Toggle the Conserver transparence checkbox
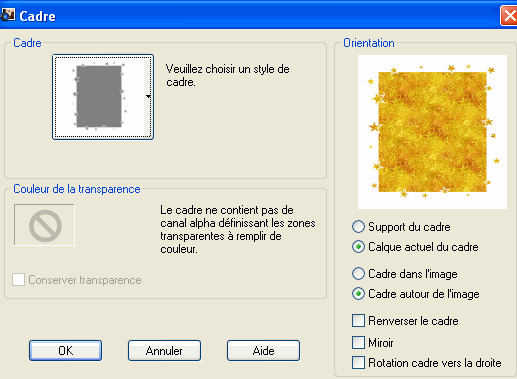This screenshot has height=379, width=517. (x=18, y=280)
